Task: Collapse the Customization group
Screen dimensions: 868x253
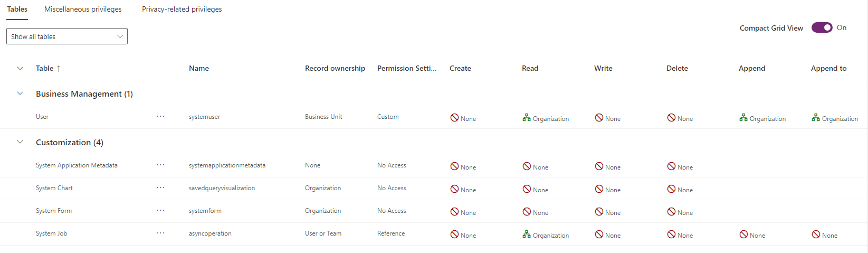Action: (x=20, y=142)
